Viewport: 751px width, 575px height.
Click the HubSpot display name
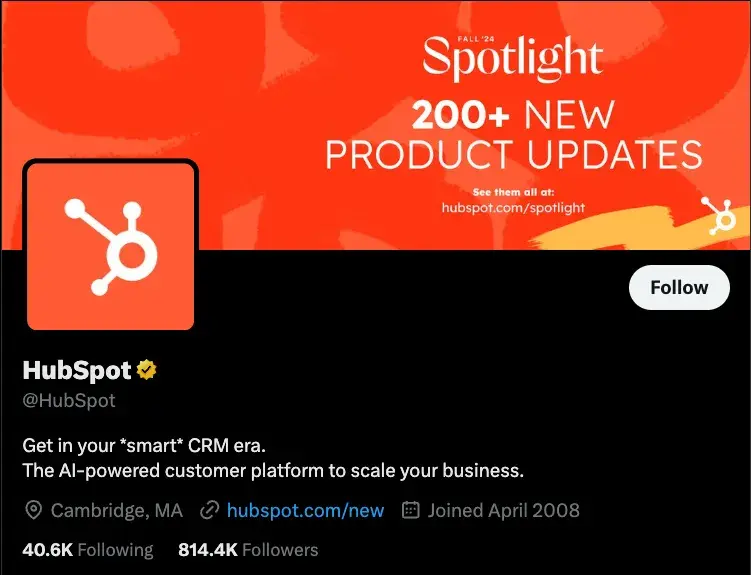pos(77,370)
